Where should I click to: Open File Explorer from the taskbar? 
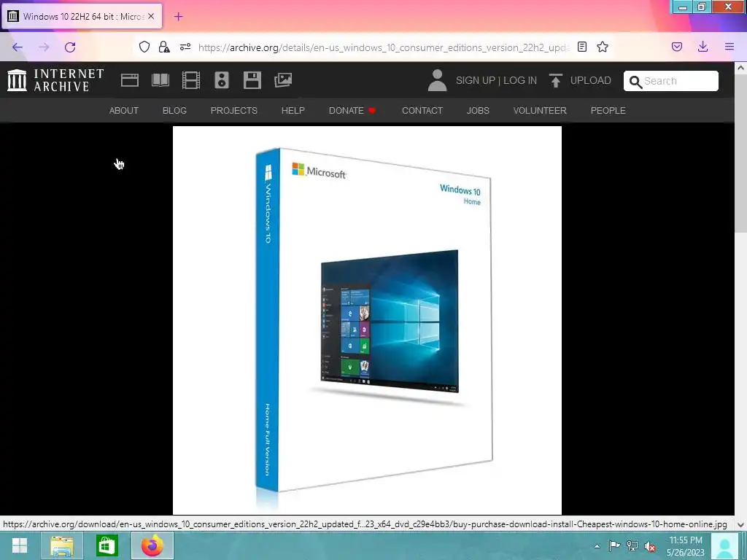click(x=62, y=545)
